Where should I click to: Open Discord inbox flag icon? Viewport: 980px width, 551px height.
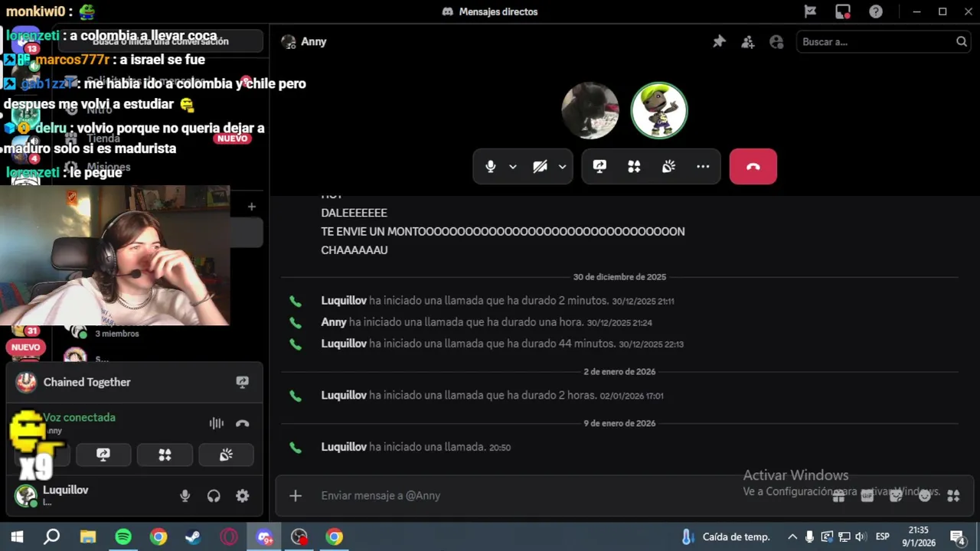pyautogui.click(x=810, y=11)
